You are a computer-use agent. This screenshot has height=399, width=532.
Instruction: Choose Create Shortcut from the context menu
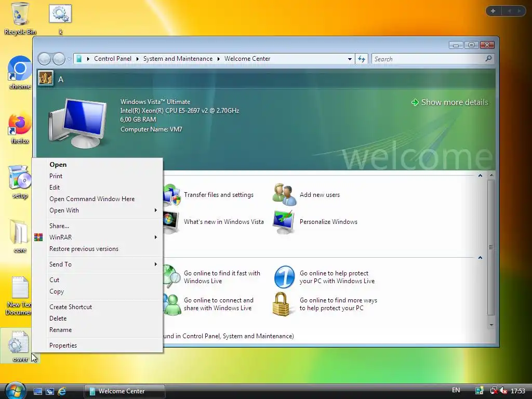[x=103, y=307]
